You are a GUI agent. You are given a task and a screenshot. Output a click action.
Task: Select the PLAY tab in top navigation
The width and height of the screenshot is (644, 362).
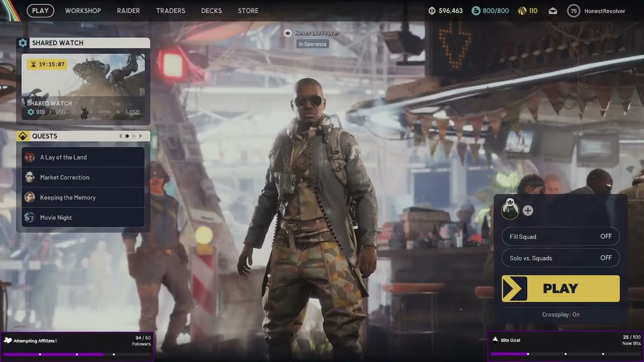[x=40, y=11]
